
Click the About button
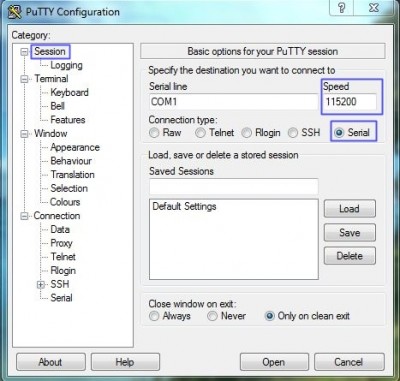(x=51, y=362)
